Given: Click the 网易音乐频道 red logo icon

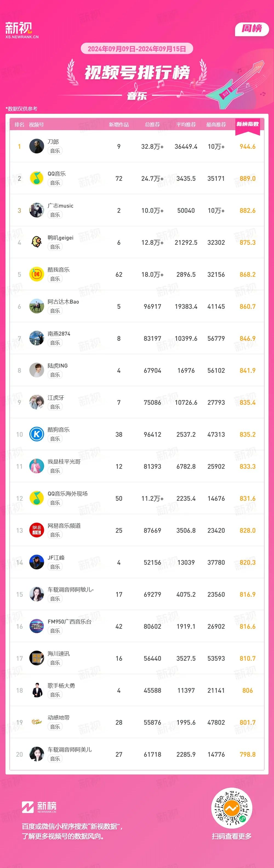Looking at the screenshot, I should pos(36,530).
